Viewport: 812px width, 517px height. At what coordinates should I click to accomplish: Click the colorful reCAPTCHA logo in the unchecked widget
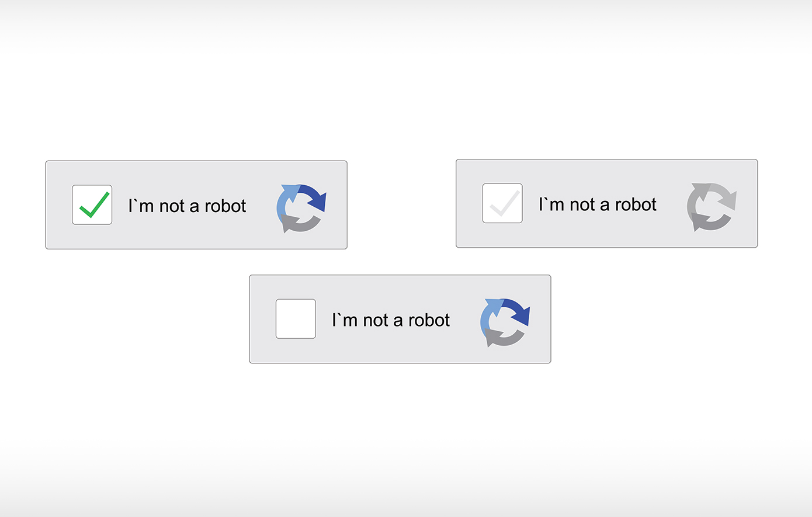[x=505, y=322]
